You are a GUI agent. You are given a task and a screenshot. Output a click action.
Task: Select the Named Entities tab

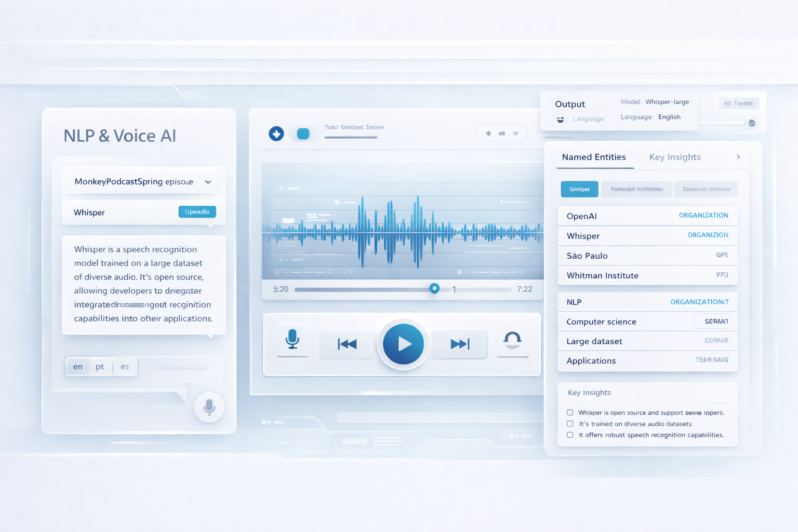pyautogui.click(x=594, y=157)
